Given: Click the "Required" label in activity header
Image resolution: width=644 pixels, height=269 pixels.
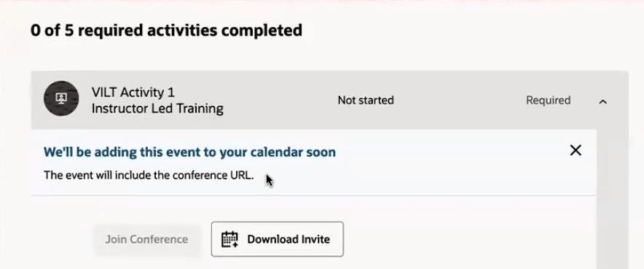Looking at the screenshot, I should (548, 100).
